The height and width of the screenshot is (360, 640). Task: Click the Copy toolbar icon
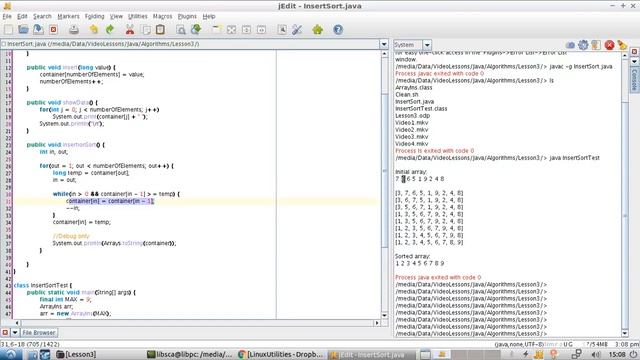point(145,29)
